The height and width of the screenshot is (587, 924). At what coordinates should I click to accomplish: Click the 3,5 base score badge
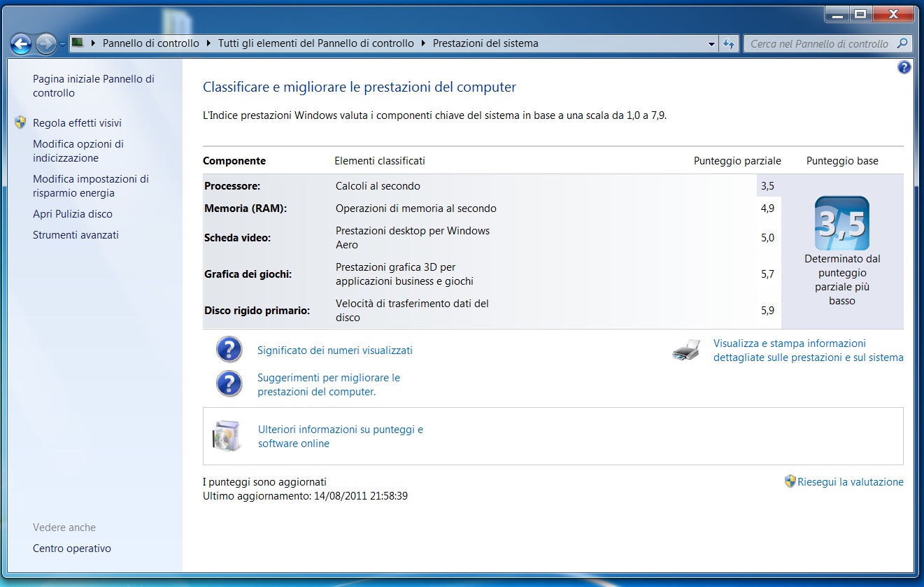842,224
